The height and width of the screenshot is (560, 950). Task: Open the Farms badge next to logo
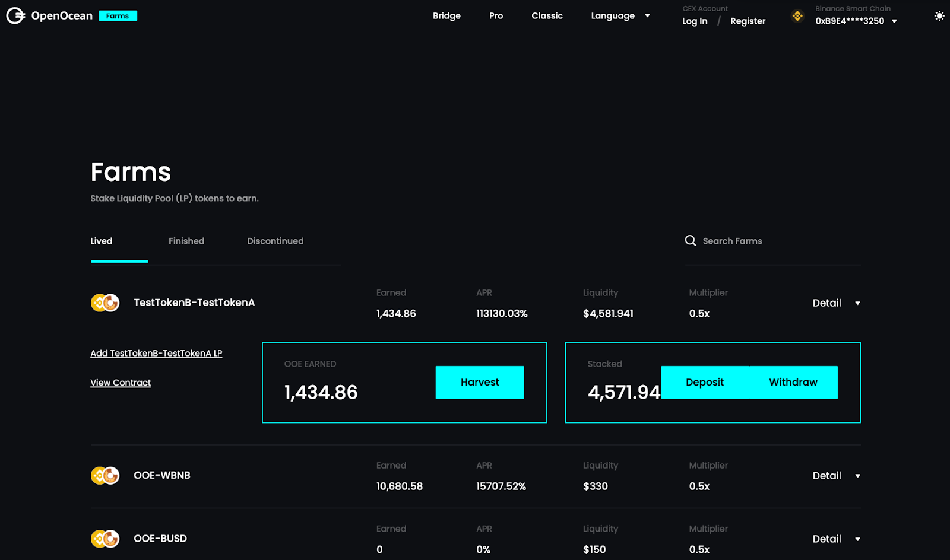click(x=118, y=16)
